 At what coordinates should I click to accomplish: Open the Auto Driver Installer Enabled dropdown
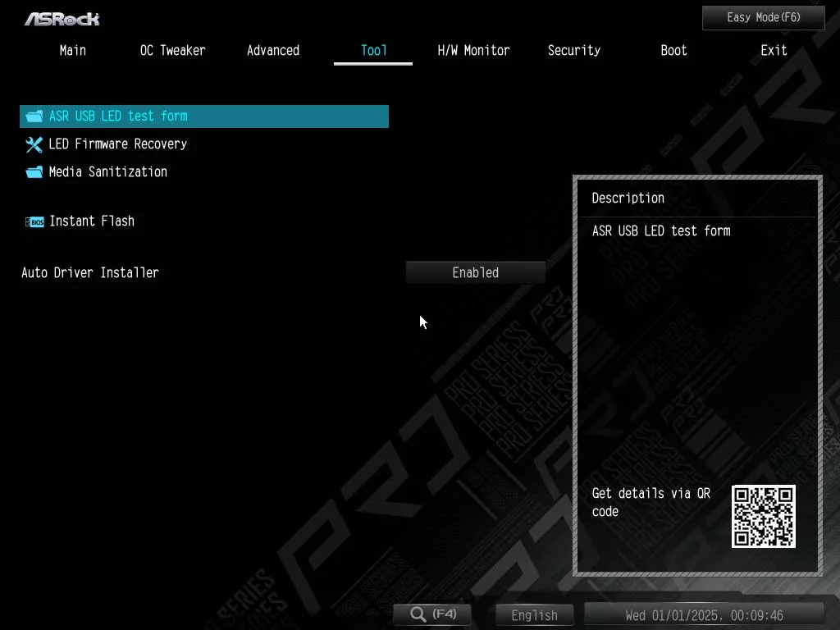tap(475, 272)
